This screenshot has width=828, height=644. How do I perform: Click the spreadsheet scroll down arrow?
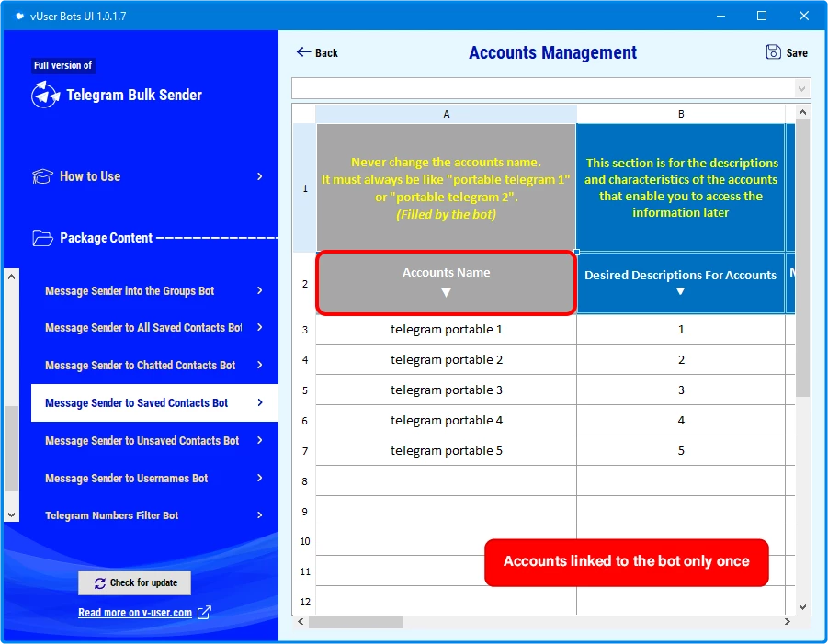pyautogui.click(x=802, y=607)
